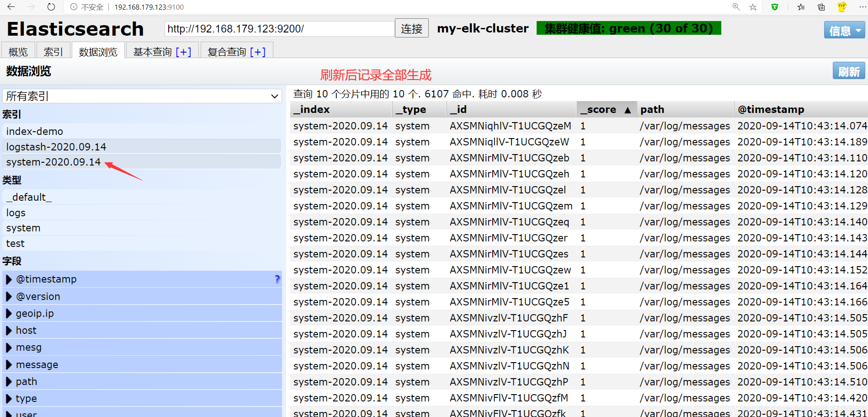This screenshot has height=417, width=868.
Task: Open the collections icon in the browser toolbar
Action: pyautogui.click(x=821, y=7)
